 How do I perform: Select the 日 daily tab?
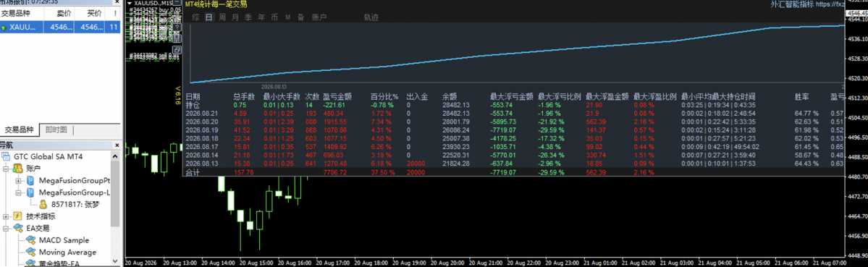208,17
